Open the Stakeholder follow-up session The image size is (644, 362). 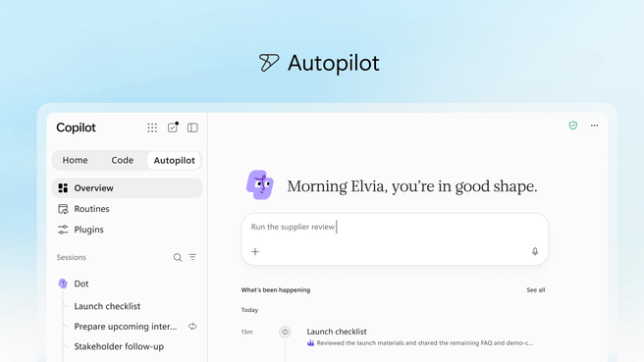coord(119,346)
